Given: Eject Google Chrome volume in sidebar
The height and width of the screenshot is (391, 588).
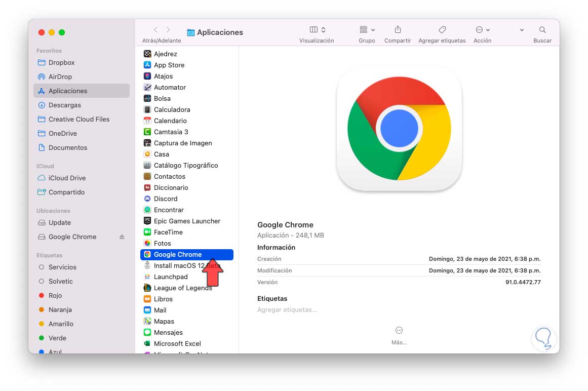Looking at the screenshot, I should click(122, 237).
